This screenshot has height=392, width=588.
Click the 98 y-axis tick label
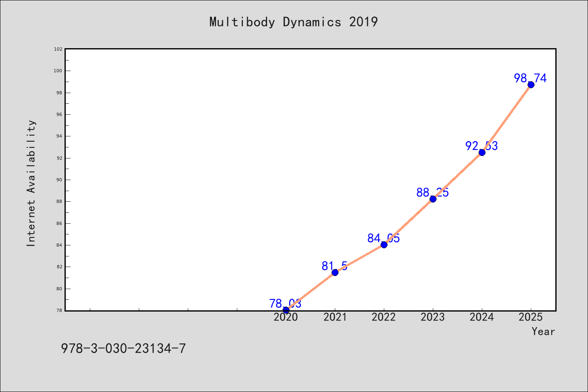tap(60, 93)
